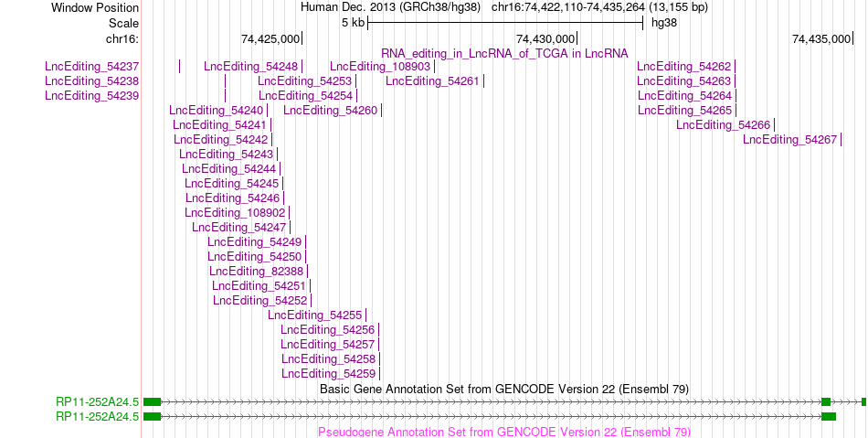The height and width of the screenshot is (438, 868).
Task: Select the LncEditing_54260 feature
Action: [x=331, y=111]
